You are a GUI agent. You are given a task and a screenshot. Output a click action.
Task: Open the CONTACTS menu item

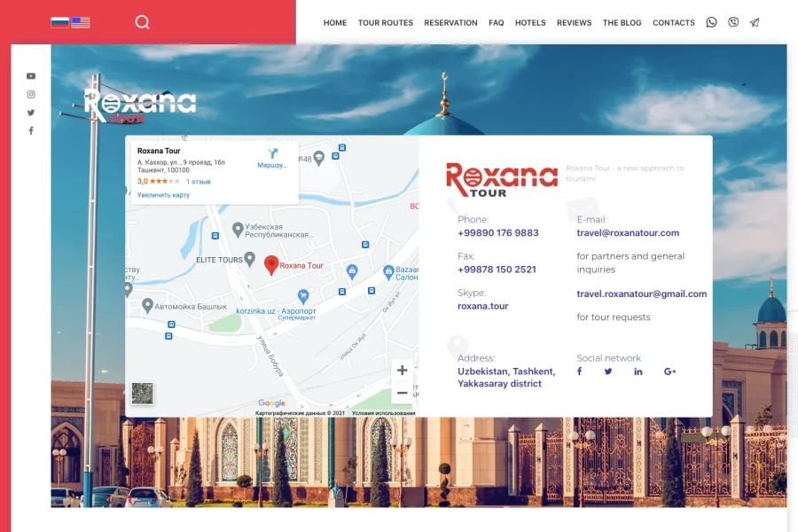[x=673, y=23]
